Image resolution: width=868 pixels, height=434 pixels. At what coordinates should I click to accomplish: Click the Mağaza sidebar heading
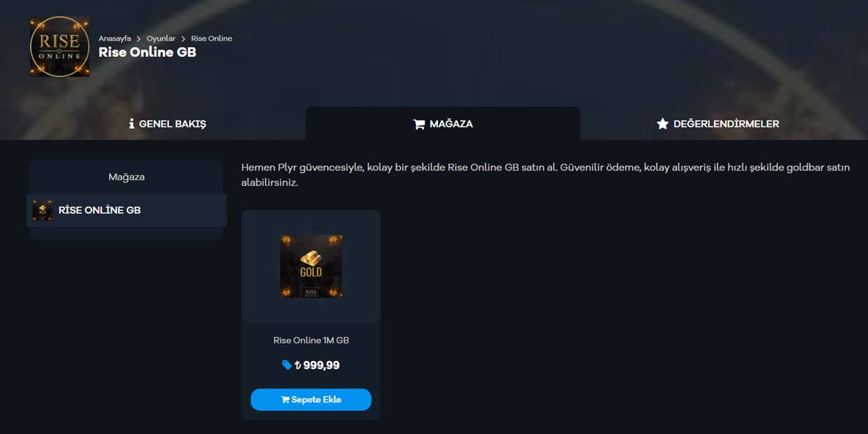tap(127, 177)
